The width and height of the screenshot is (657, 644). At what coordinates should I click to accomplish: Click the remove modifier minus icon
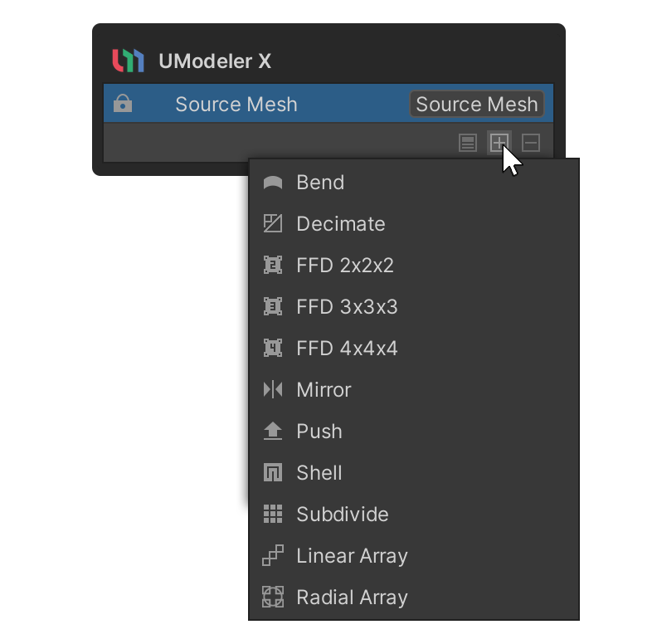pyautogui.click(x=531, y=143)
